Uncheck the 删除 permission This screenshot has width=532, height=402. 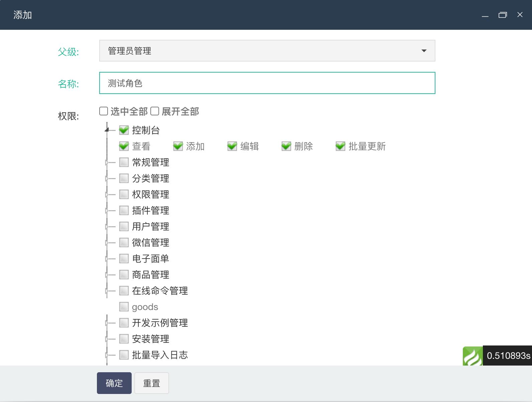(286, 146)
